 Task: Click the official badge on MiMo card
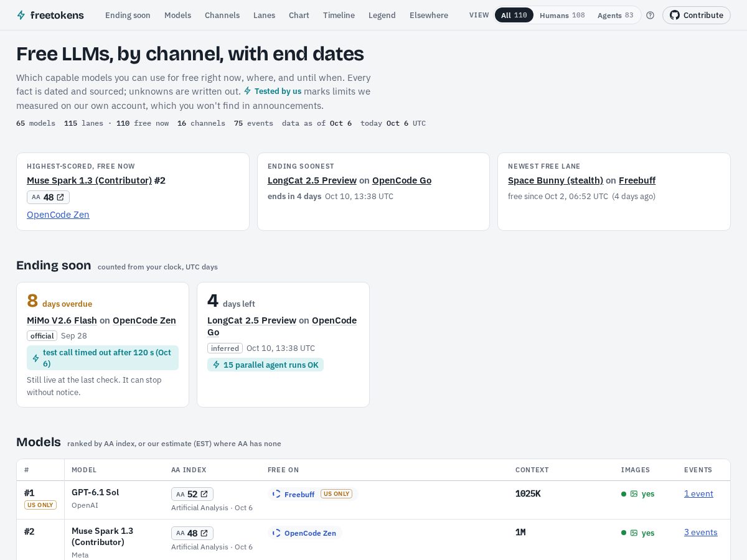(x=42, y=335)
